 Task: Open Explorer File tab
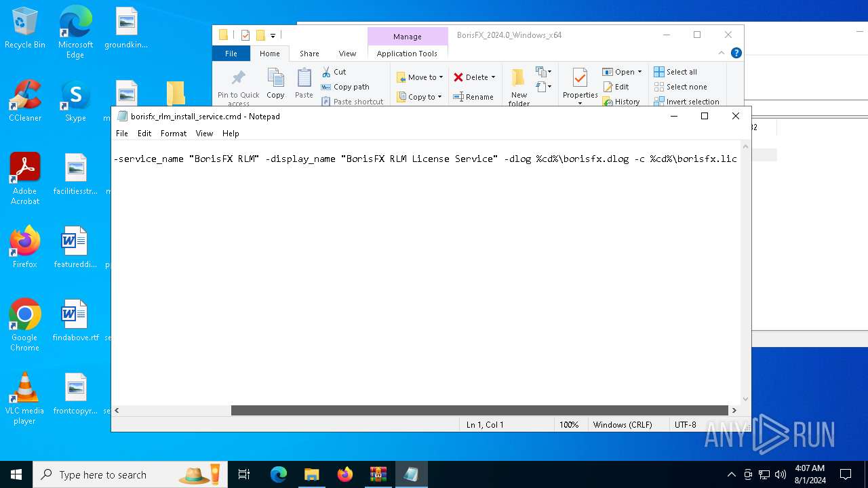coord(231,54)
